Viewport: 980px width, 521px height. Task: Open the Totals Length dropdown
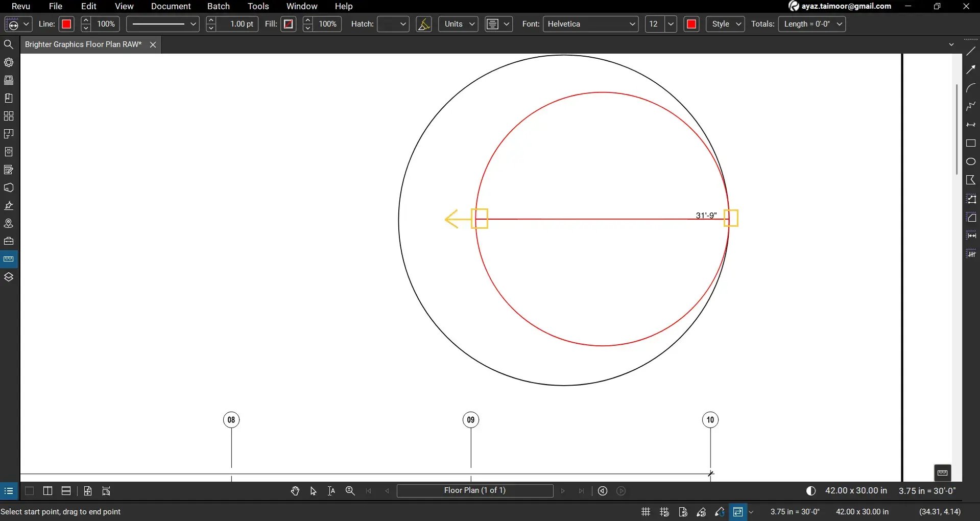click(840, 24)
